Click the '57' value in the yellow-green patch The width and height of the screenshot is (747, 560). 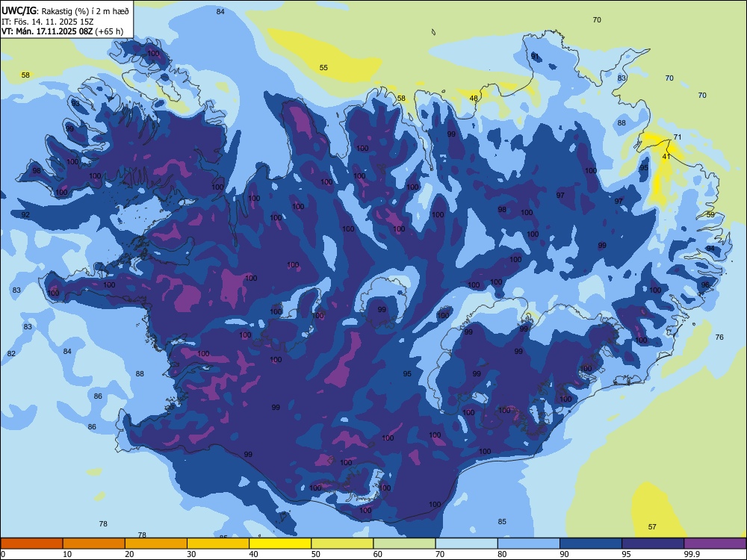tap(652, 526)
